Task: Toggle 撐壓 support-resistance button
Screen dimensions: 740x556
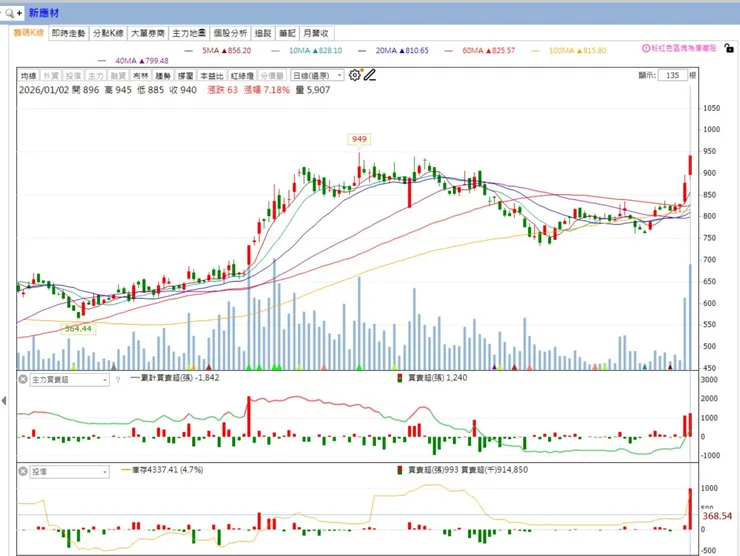Action: coord(185,76)
